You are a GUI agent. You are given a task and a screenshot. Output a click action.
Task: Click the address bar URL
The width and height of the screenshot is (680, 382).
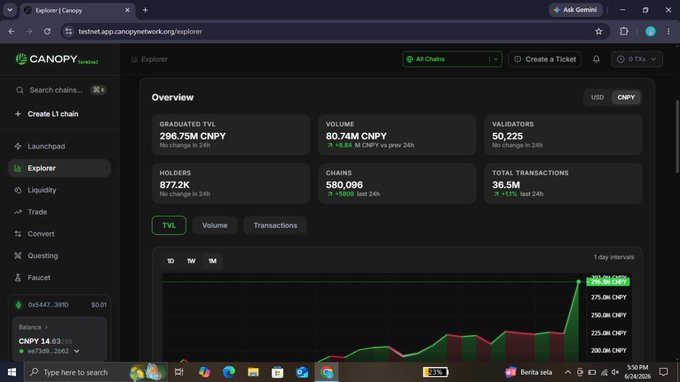140,31
